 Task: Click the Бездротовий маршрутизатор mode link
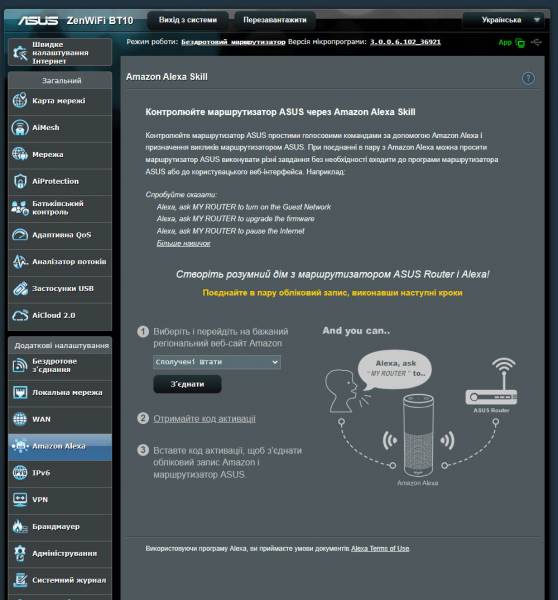pos(233,42)
